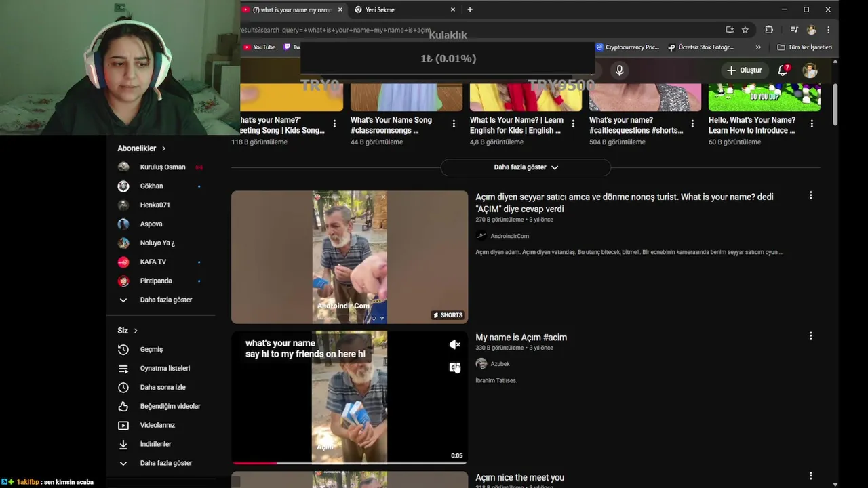This screenshot has width=868, height=488.
Task: Open the Abonelikler section chevron
Action: [x=163, y=148]
